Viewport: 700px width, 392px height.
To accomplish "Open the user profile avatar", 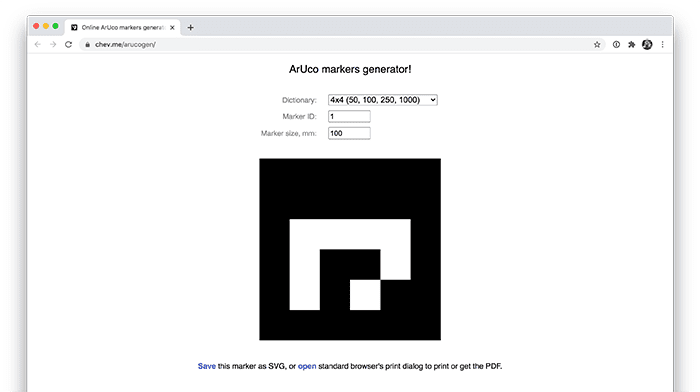I will [x=647, y=44].
